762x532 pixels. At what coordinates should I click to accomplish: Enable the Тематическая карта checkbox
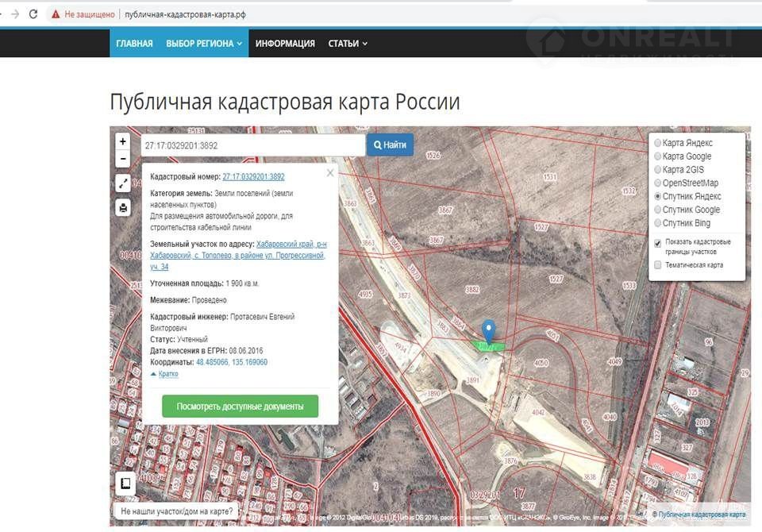tap(657, 265)
